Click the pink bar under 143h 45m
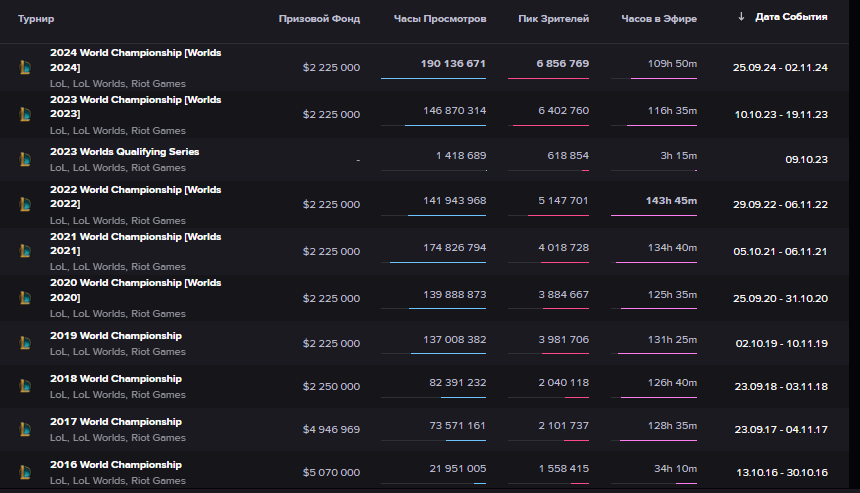 pyautogui.click(x=656, y=215)
